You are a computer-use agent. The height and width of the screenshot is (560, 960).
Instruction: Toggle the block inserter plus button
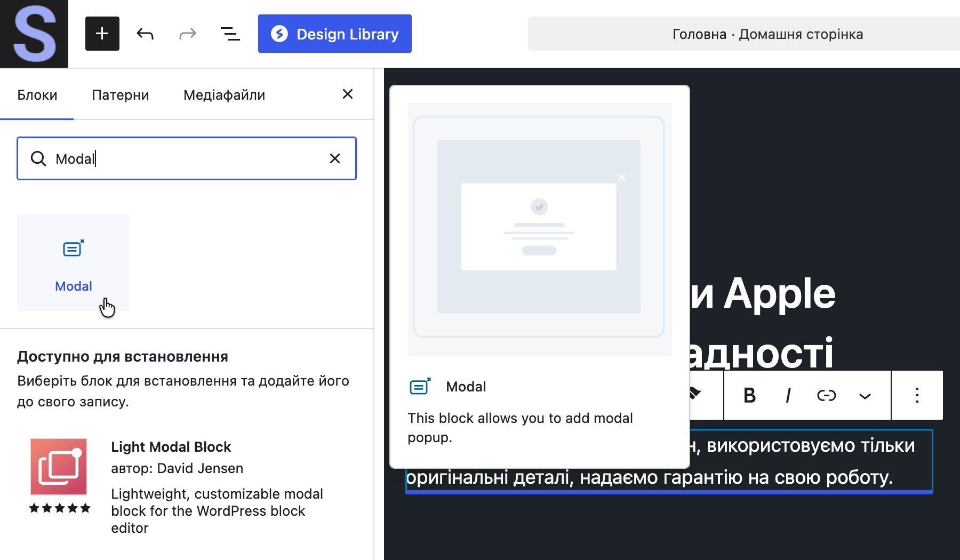pyautogui.click(x=102, y=34)
